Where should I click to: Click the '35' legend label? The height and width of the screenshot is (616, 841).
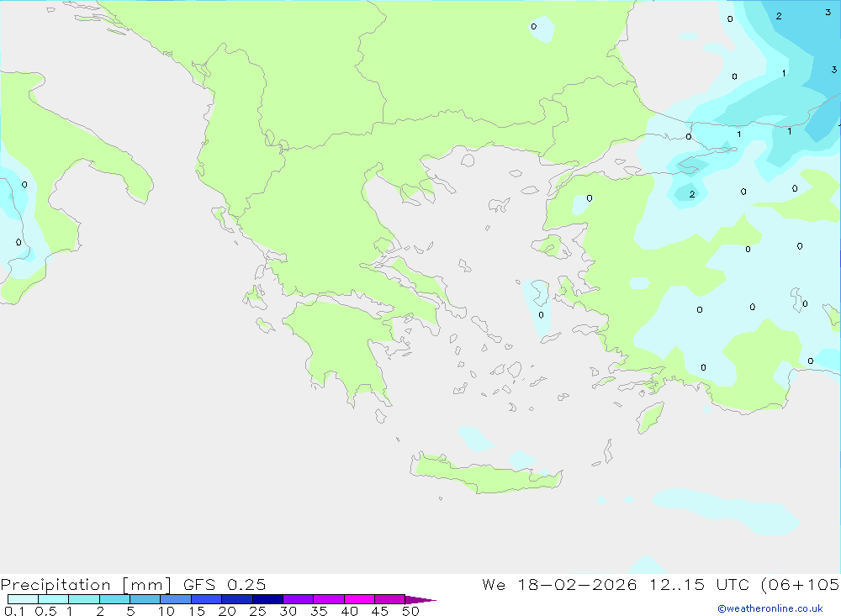pyautogui.click(x=319, y=611)
